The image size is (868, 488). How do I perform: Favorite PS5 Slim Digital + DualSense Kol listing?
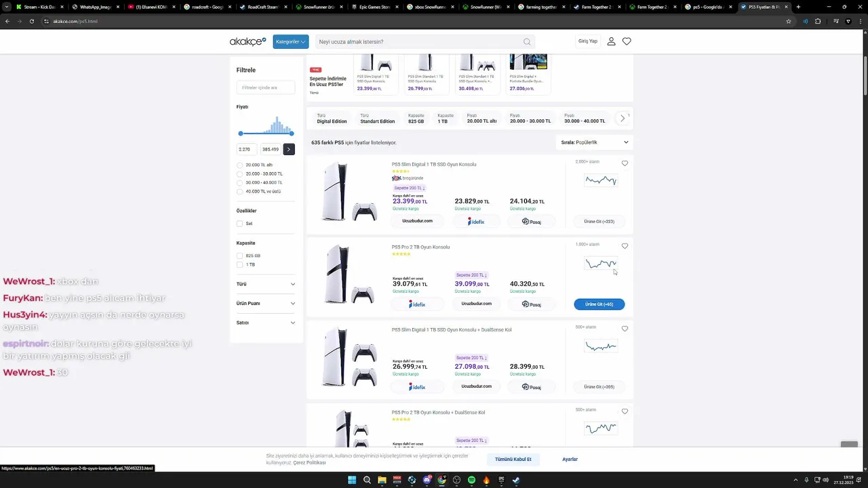click(x=625, y=329)
